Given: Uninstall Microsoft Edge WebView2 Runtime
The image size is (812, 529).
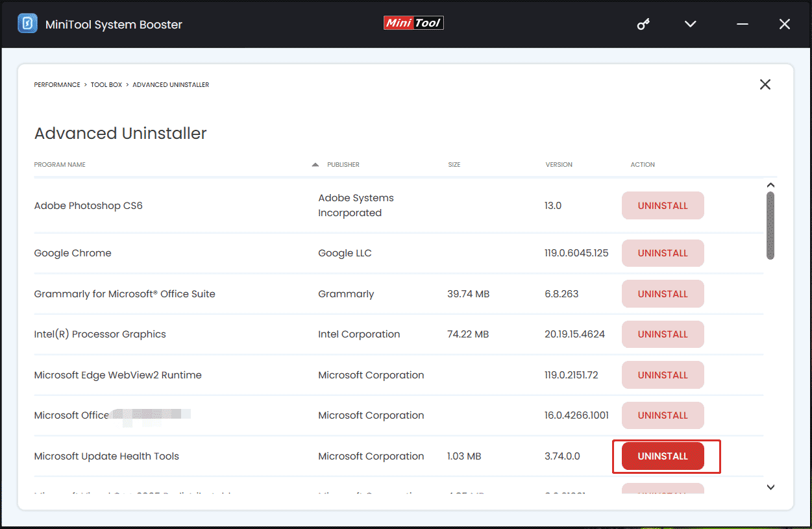Looking at the screenshot, I should 663,375.
